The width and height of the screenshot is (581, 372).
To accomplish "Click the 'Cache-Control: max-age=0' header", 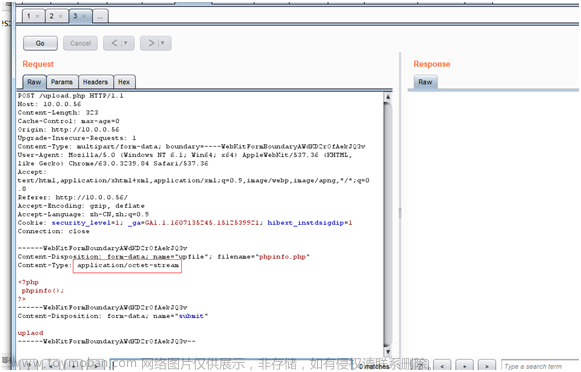I will point(69,121).
